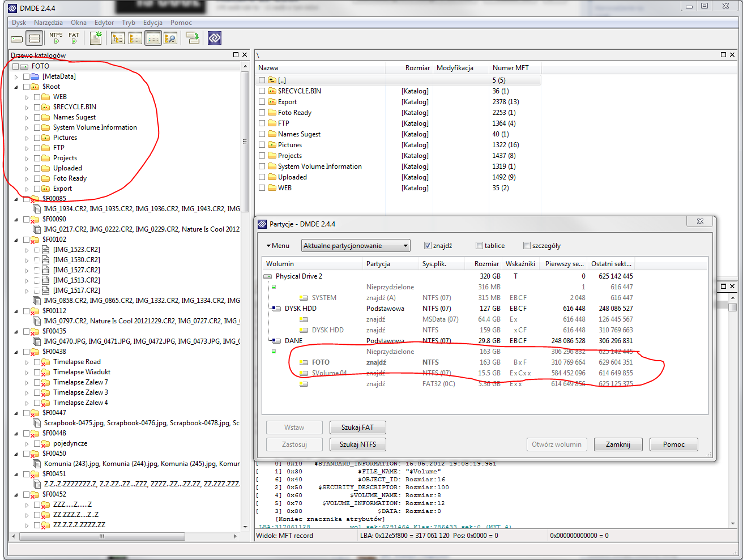This screenshot has width=743, height=560.
Task: Click the Zamknij button
Action: 618,444
